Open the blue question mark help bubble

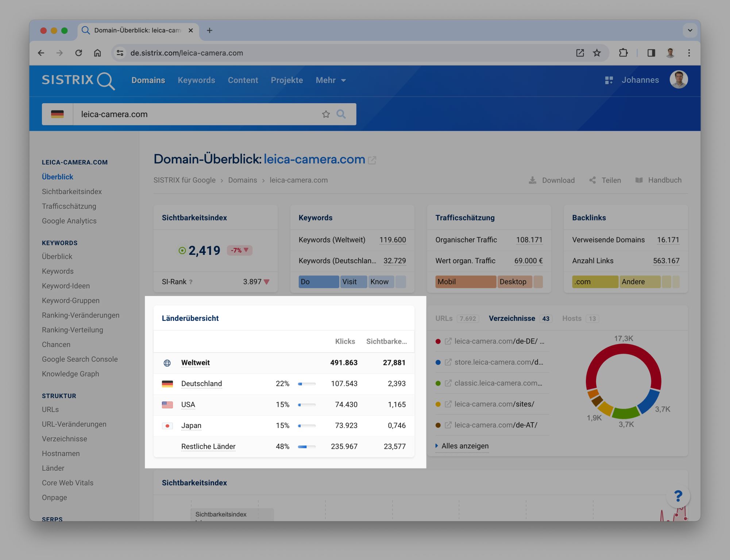678,496
